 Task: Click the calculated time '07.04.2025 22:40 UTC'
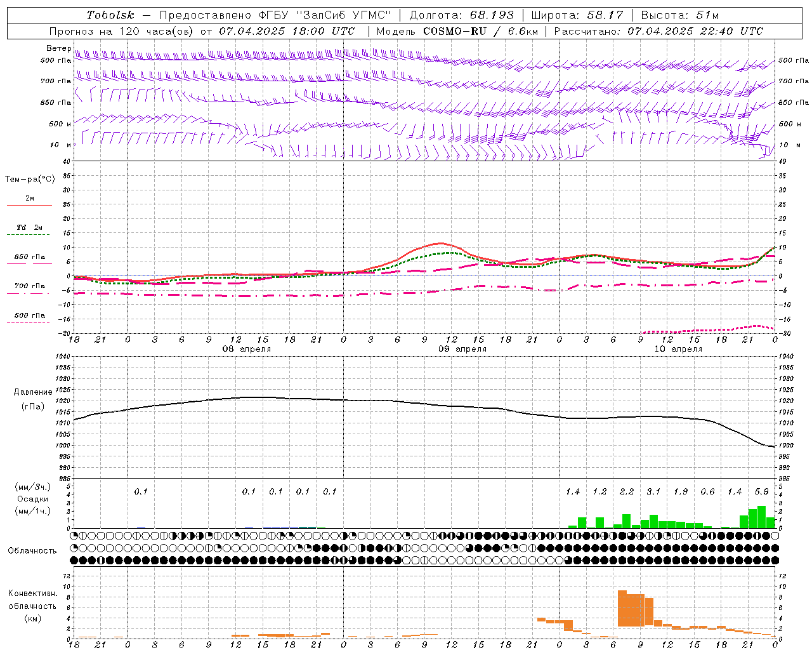[695, 31]
